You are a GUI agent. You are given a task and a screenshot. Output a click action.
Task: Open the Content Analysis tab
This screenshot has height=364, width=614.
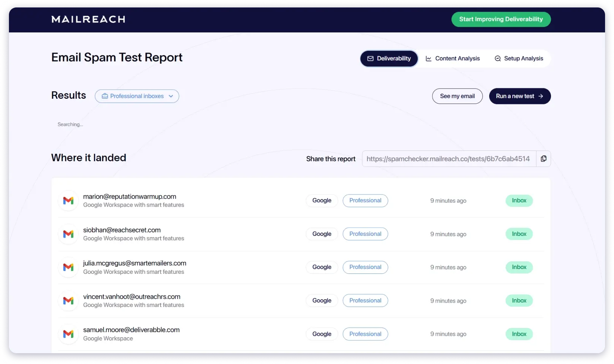coord(453,58)
